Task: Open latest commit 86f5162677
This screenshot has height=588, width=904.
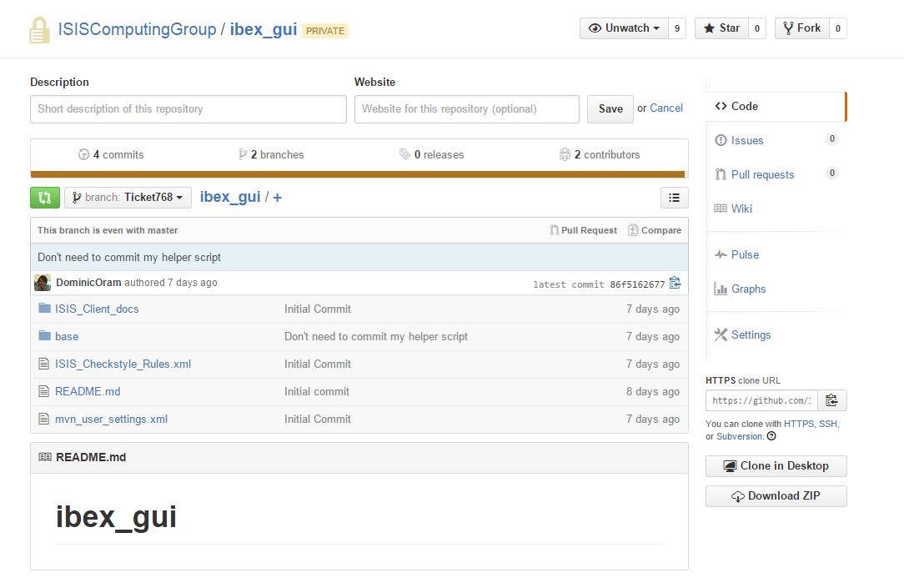Action: click(637, 284)
